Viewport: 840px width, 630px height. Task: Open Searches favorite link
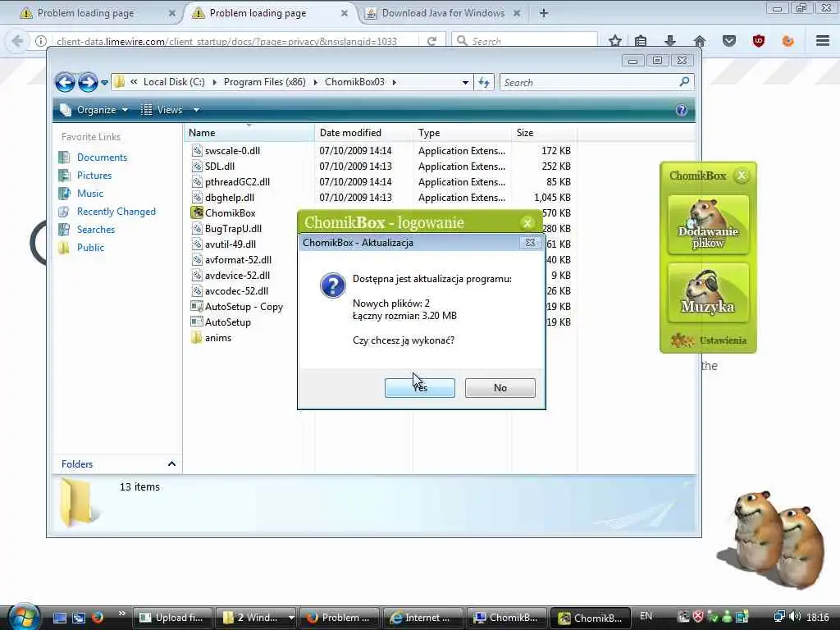coord(96,230)
